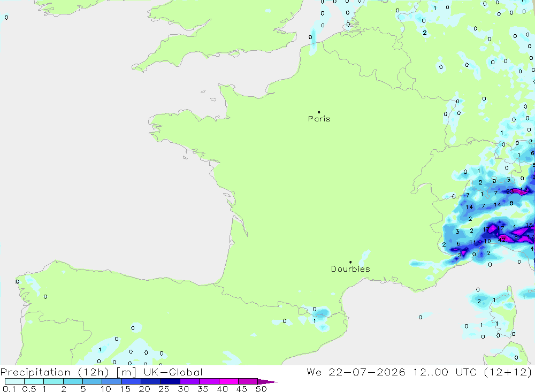The image size is (535, 392).
Task: Pick the lightest cyan 0.1 legend swatch
Action: click(14, 381)
